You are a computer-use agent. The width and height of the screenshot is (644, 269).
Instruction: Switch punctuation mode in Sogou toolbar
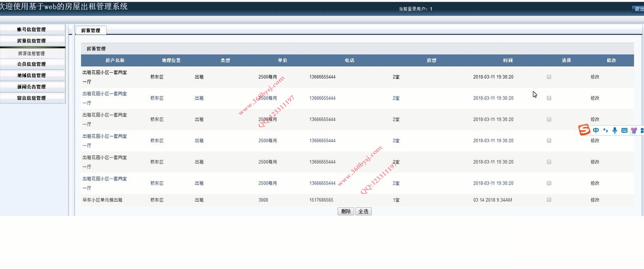coord(605,130)
